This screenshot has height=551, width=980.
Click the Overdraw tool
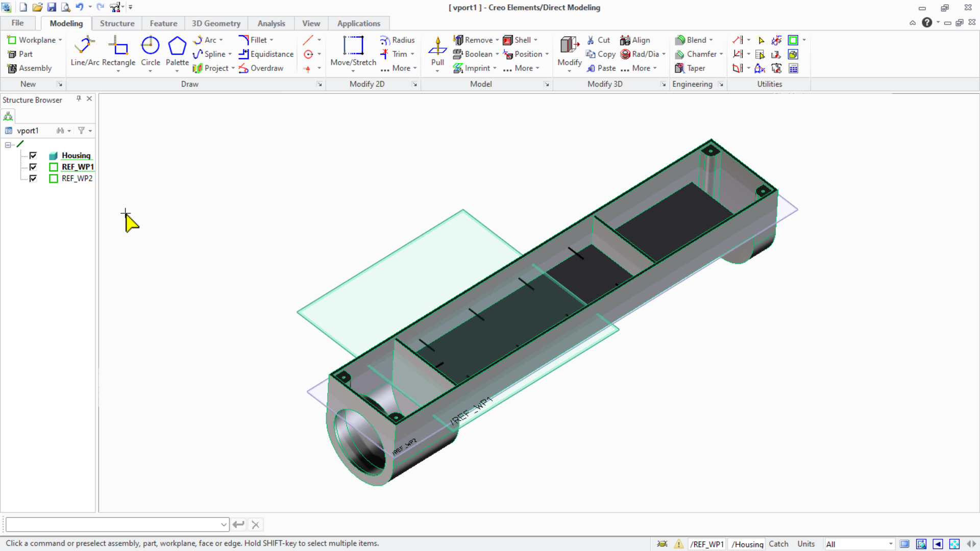click(x=261, y=68)
